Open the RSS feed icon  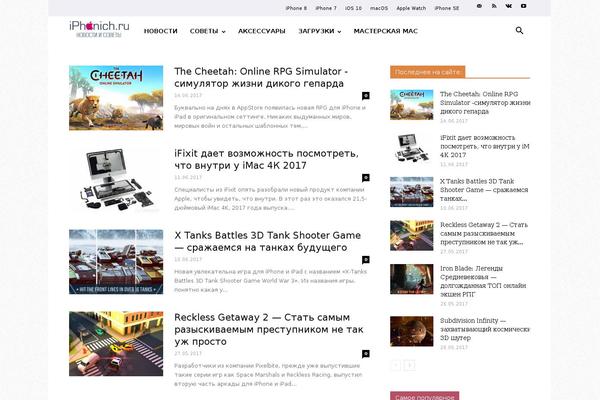click(494, 6)
